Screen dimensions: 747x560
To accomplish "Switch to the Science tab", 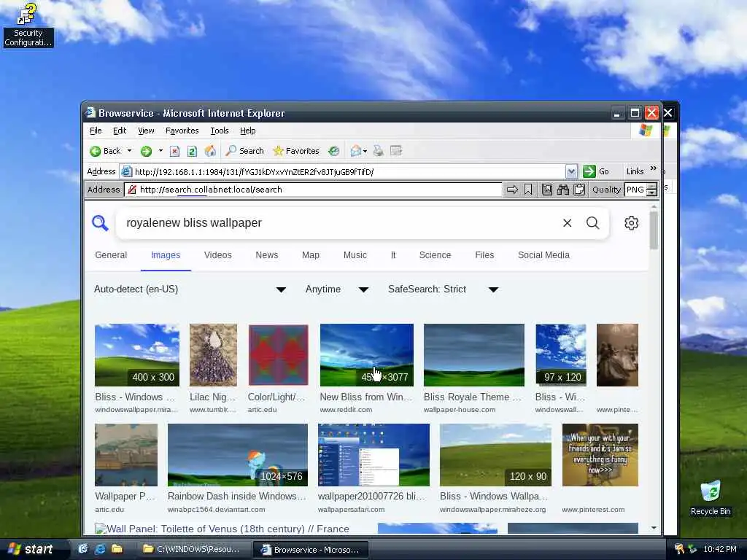I will pyautogui.click(x=435, y=254).
